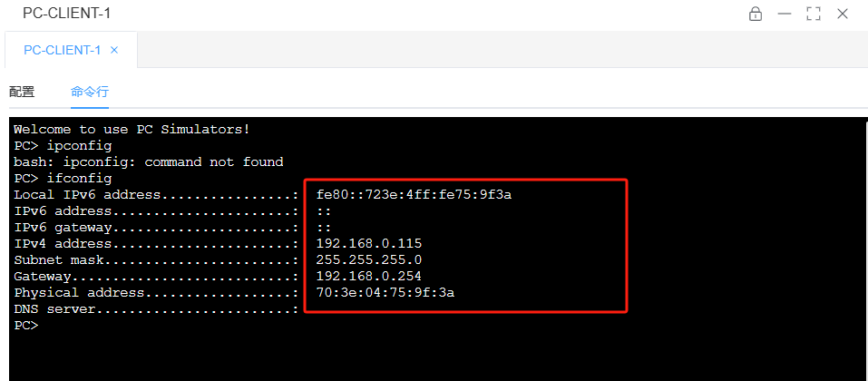Click the local IPv6 address fe80::723e:4ff:fe75:9f3a
The height and width of the screenshot is (381, 868).
(414, 195)
